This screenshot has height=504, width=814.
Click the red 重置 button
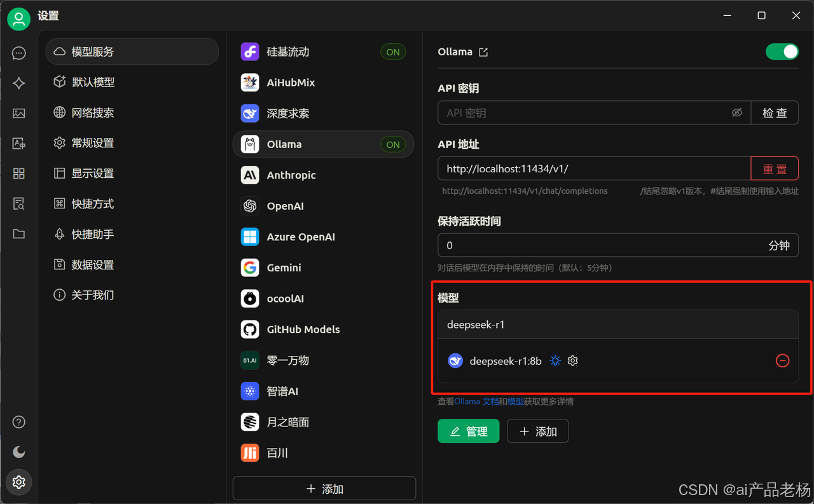[775, 168]
